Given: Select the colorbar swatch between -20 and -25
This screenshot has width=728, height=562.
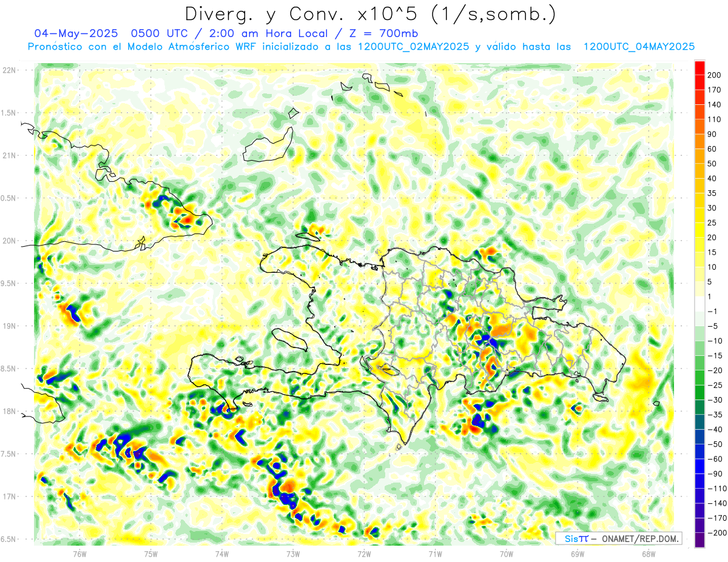Looking at the screenshot, I should coord(699,378).
